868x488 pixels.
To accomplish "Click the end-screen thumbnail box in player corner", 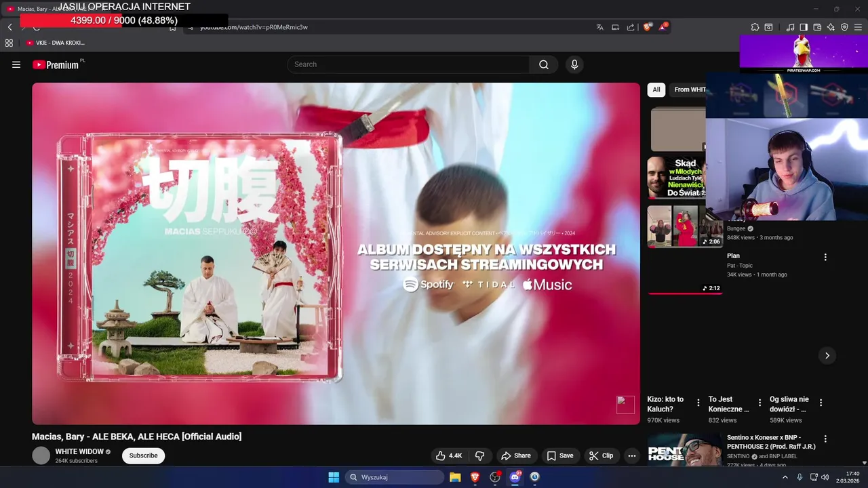I will [625, 405].
